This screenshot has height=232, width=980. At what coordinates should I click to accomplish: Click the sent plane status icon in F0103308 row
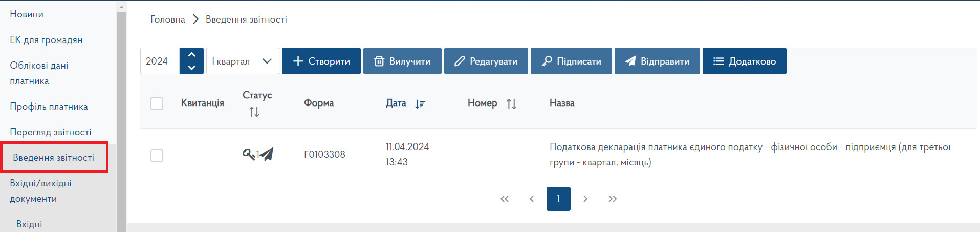point(266,154)
